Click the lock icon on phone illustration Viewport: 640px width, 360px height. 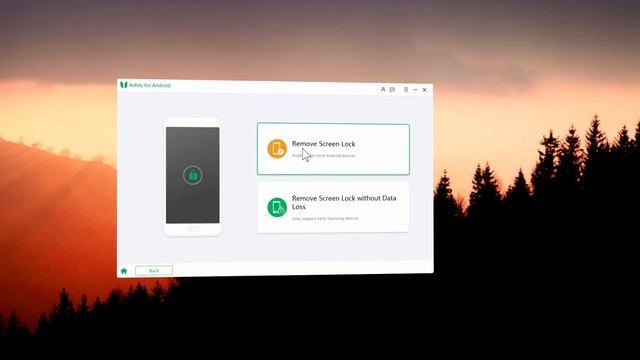point(193,176)
